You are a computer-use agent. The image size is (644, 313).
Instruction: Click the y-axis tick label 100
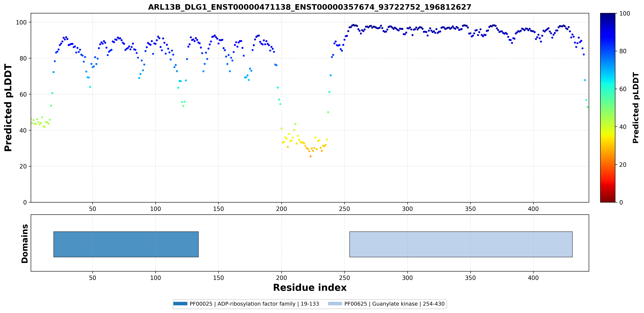point(21,22)
